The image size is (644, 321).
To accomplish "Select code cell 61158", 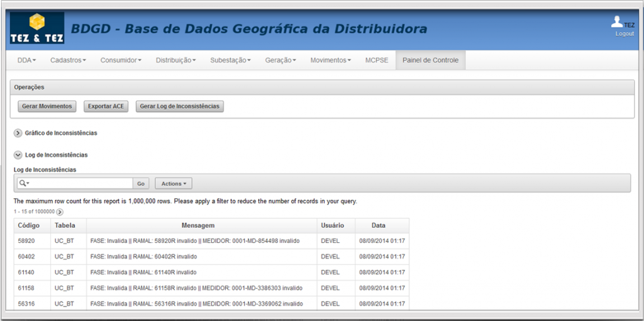I will click(x=33, y=288).
